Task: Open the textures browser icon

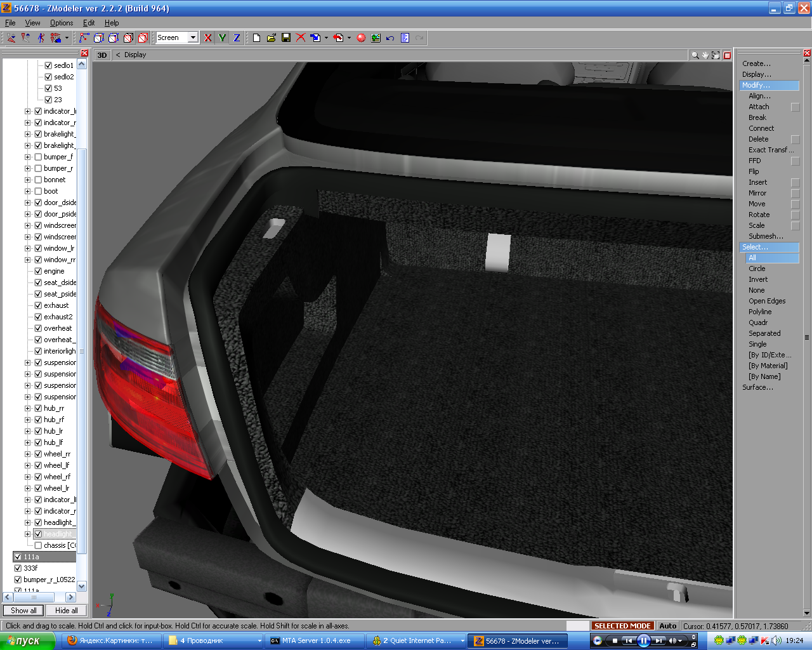Action: click(376, 38)
